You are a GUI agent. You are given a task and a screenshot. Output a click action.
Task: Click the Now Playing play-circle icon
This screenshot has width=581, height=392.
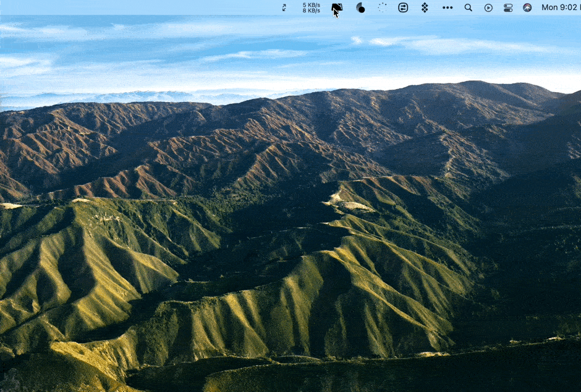[488, 8]
